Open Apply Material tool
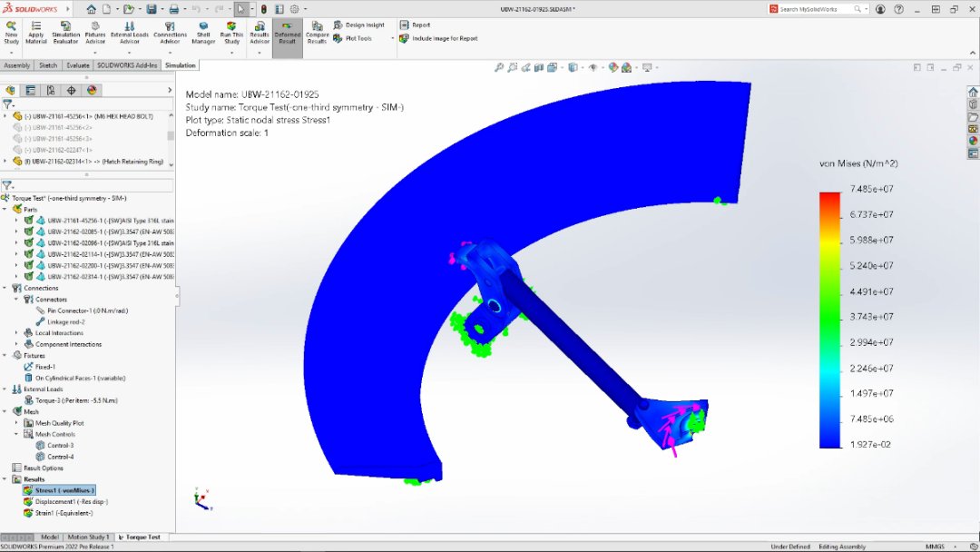 coord(36,32)
